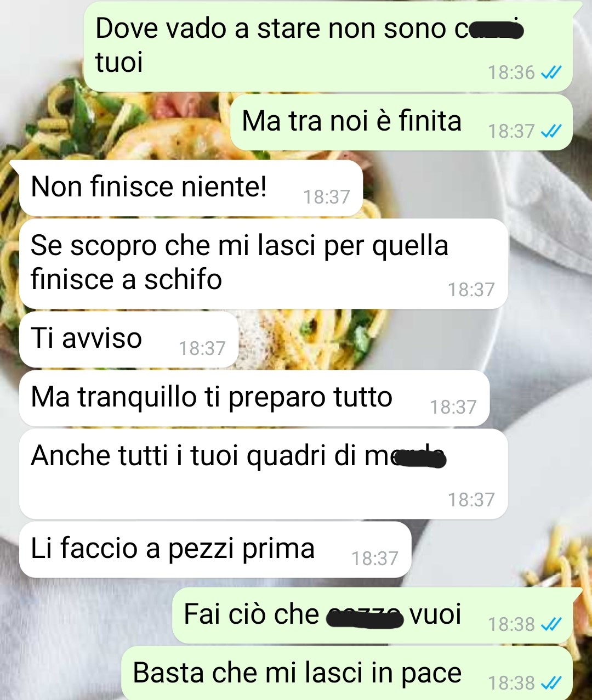The width and height of the screenshot is (592, 700).
Task: Tap the 'Dove vado a stare' message bubble
Action: point(329,47)
